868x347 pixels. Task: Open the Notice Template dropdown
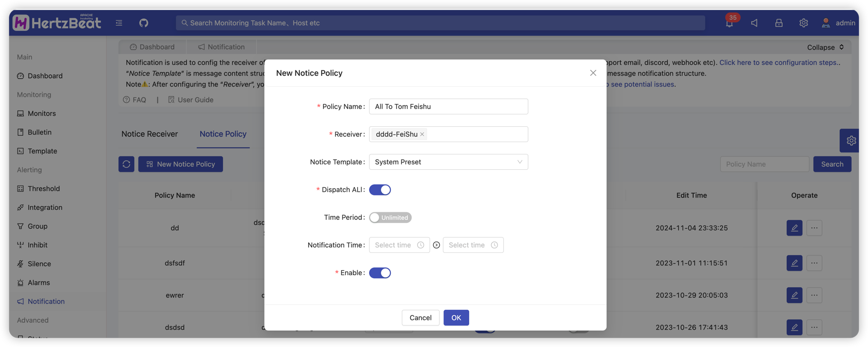click(x=448, y=162)
